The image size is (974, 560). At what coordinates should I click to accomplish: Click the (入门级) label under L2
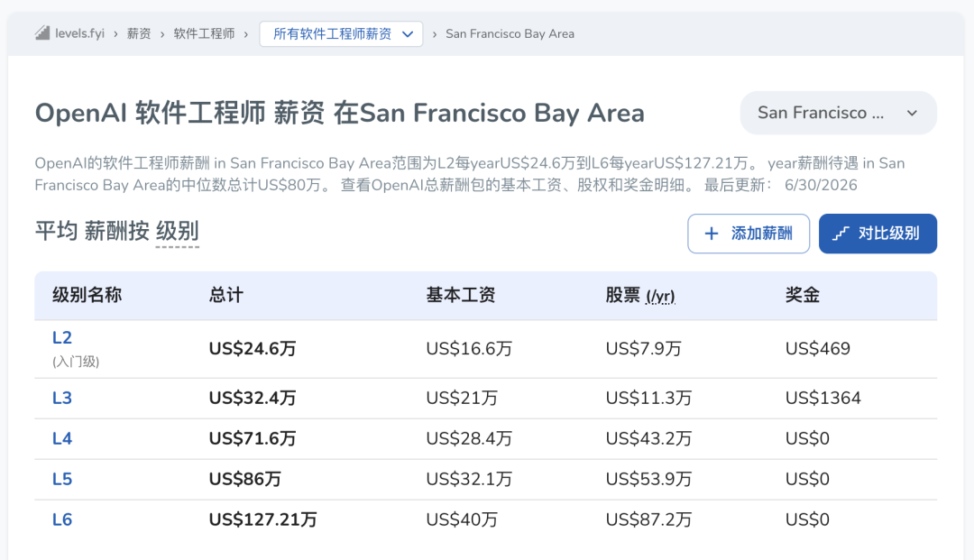pos(76,362)
